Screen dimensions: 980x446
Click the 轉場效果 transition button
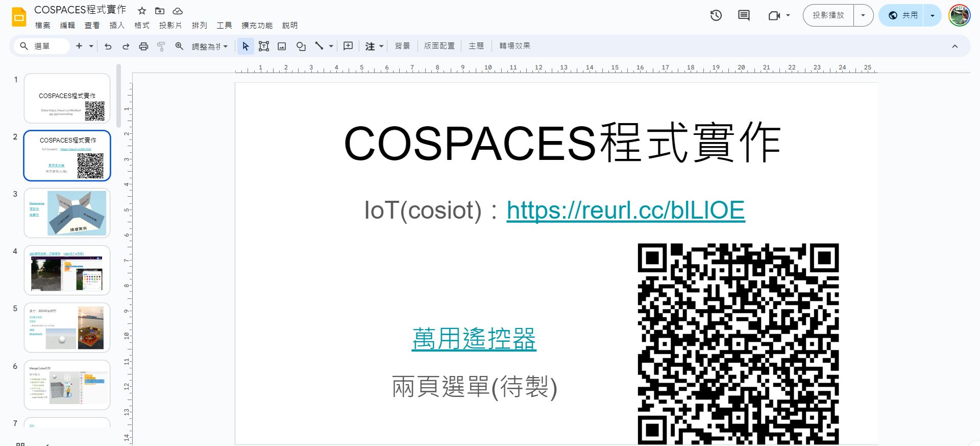click(514, 46)
